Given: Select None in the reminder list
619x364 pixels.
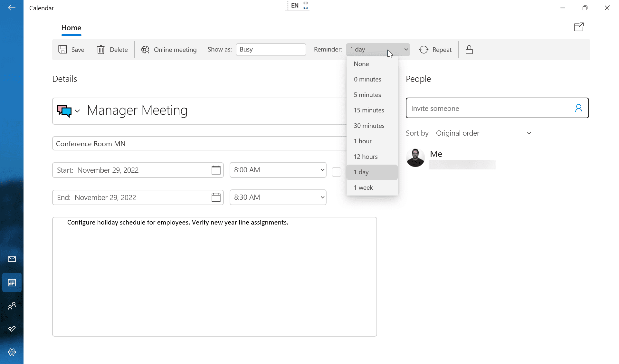Looking at the screenshot, I should click(x=361, y=64).
